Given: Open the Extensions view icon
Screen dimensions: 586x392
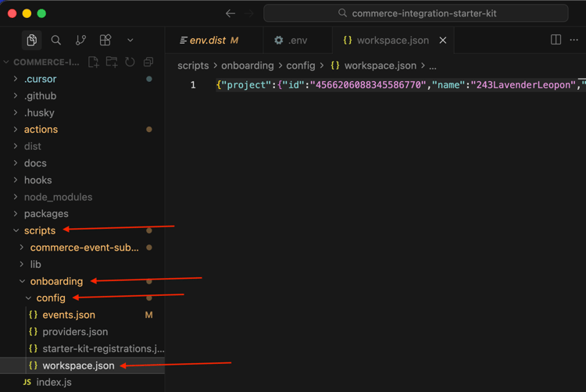Looking at the screenshot, I should (x=105, y=40).
